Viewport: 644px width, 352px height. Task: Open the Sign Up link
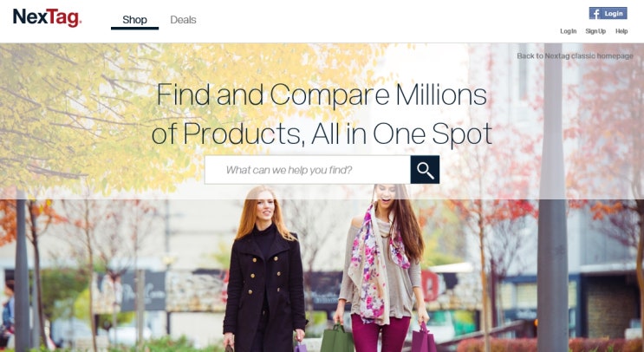pos(595,31)
